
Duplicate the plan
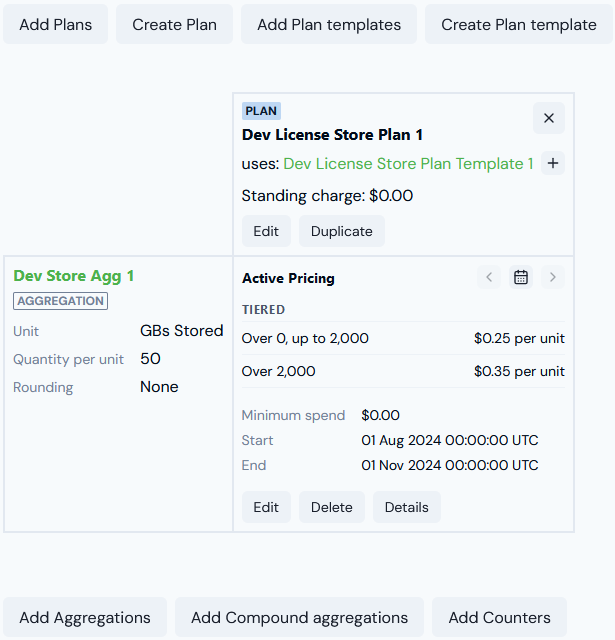341,231
